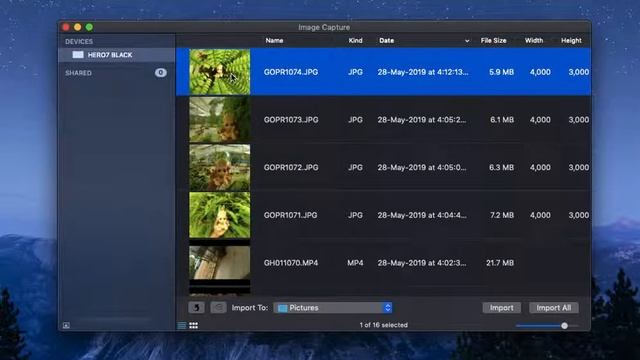Sort by Width column header
The height and width of the screenshot is (360, 640).
pyautogui.click(x=534, y=40)
